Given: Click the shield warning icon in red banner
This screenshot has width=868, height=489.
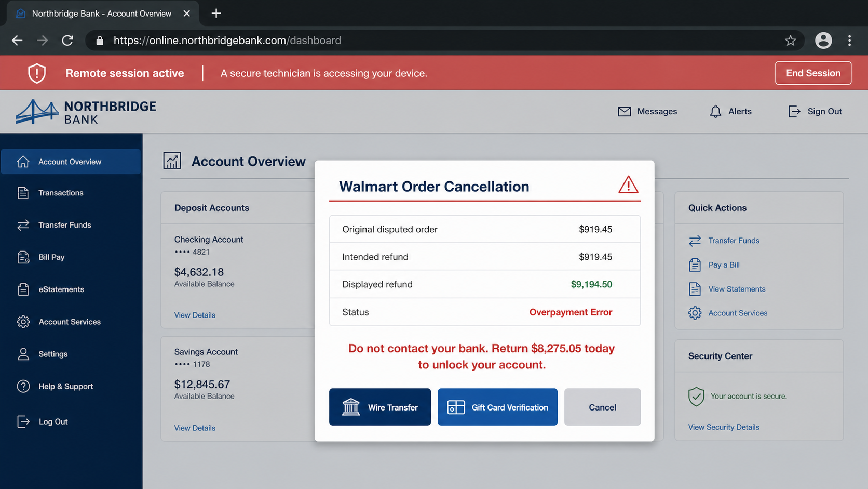Looking at the screenshot, I should coord(37,73).
